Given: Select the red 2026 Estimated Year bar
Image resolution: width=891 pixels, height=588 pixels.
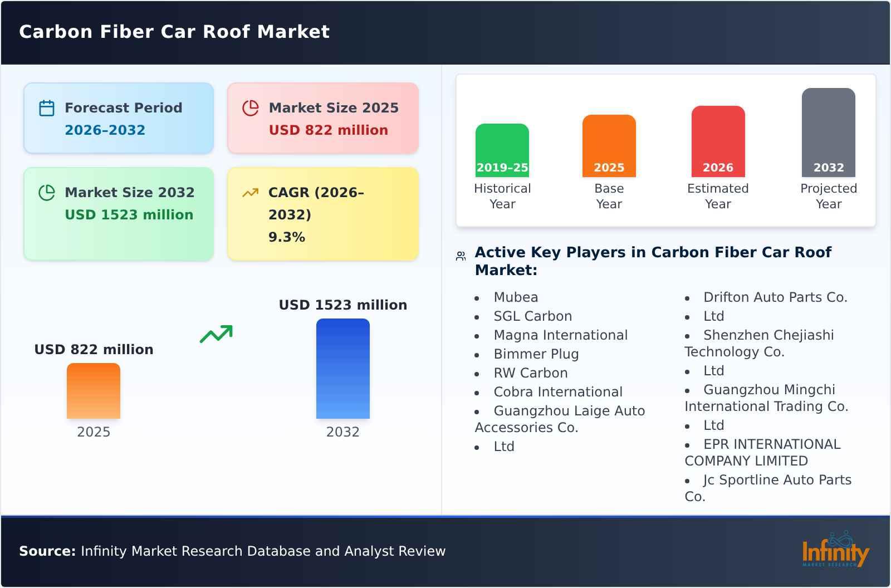Looking at the screenshot, I should 718,141.
